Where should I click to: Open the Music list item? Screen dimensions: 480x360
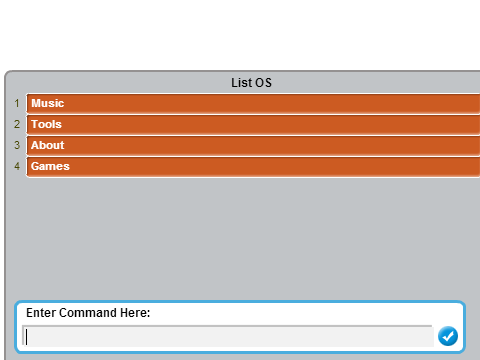253,104
